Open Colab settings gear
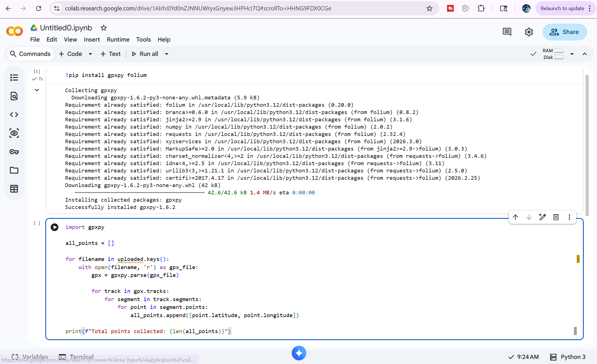Viewport: 597px width, 364px height. click(x=529, y=32)
